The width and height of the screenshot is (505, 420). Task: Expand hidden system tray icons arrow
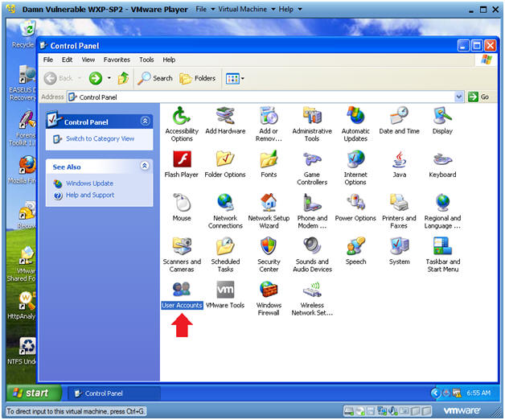[x=435, y=393]
